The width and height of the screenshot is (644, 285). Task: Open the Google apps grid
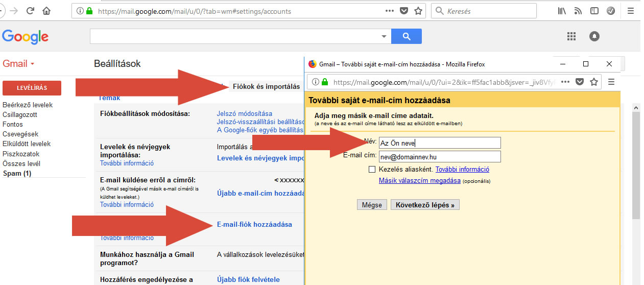click(571, 36)
